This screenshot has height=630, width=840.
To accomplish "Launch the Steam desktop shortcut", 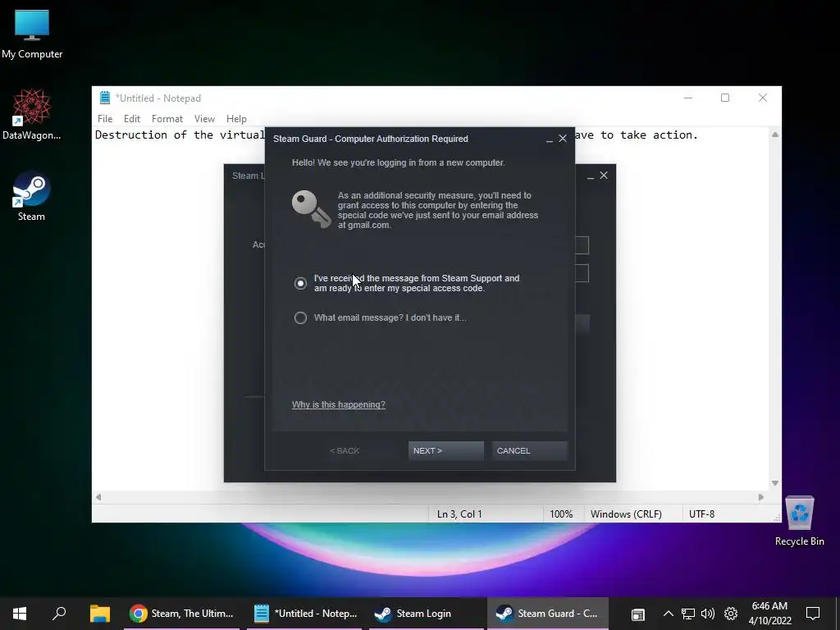I will [31, 195].
